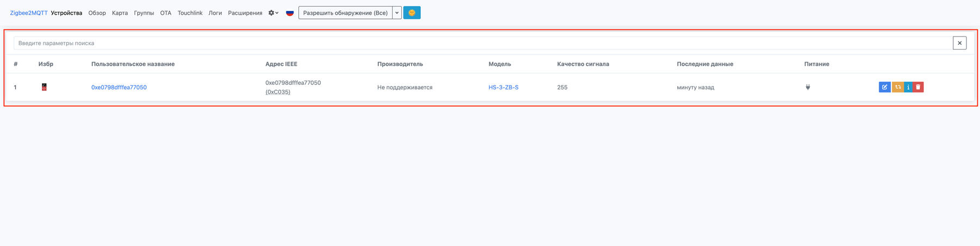This screenshot has width=980, height=246.
Task: Open the Touchlink page
Action: [189, 13]
